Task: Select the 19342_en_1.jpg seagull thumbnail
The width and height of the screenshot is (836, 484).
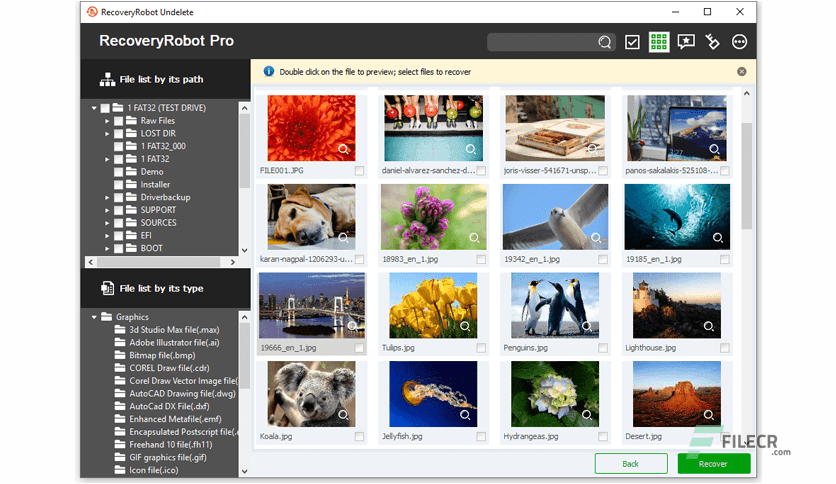Action: coord(555,217)
